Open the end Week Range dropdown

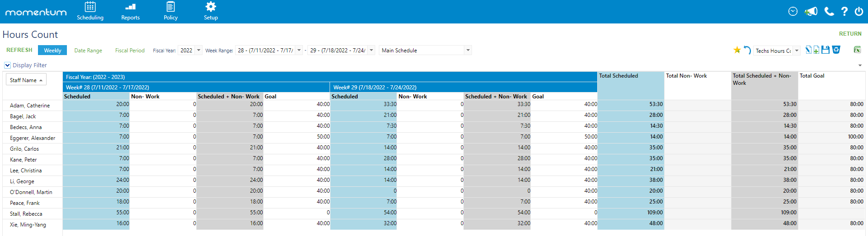pos(371,50)
